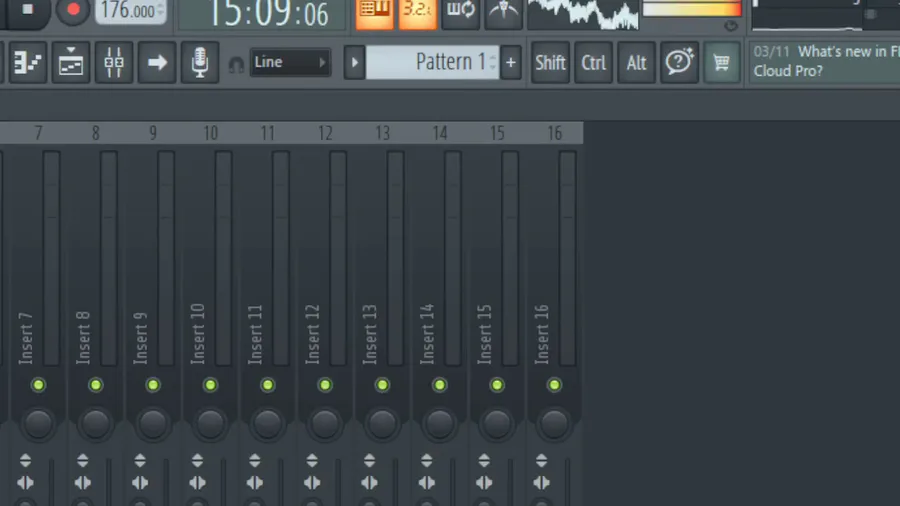Mute Insert 11 with its green LED

click(x=268, y=385)
